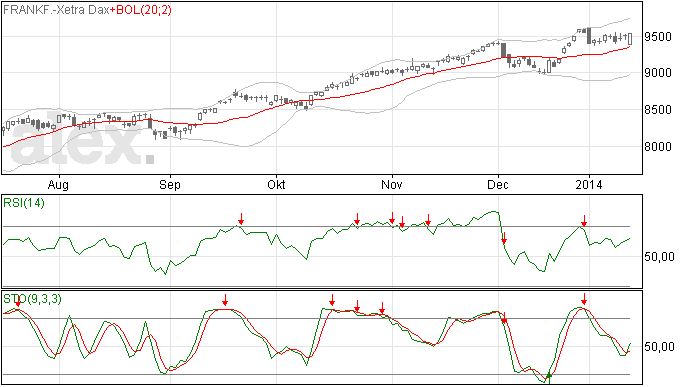
Task: Select the +BOL(20;2) Bollinger label
Action: [141, 10]
